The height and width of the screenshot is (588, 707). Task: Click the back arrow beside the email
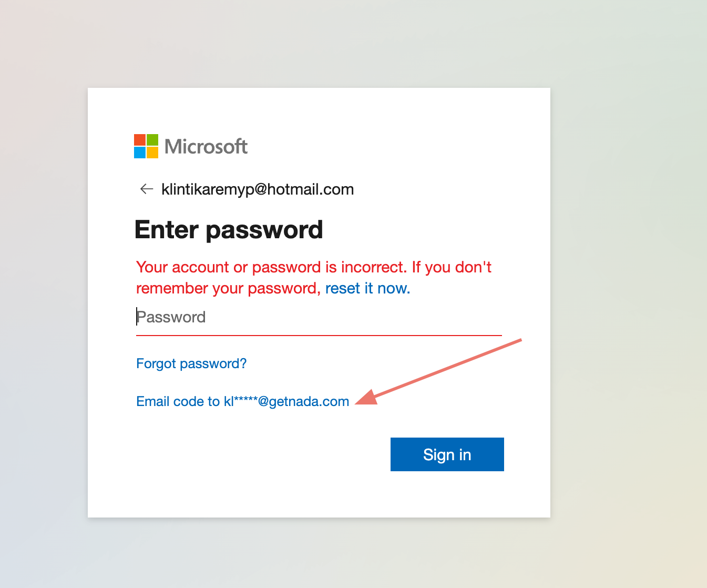146,189
